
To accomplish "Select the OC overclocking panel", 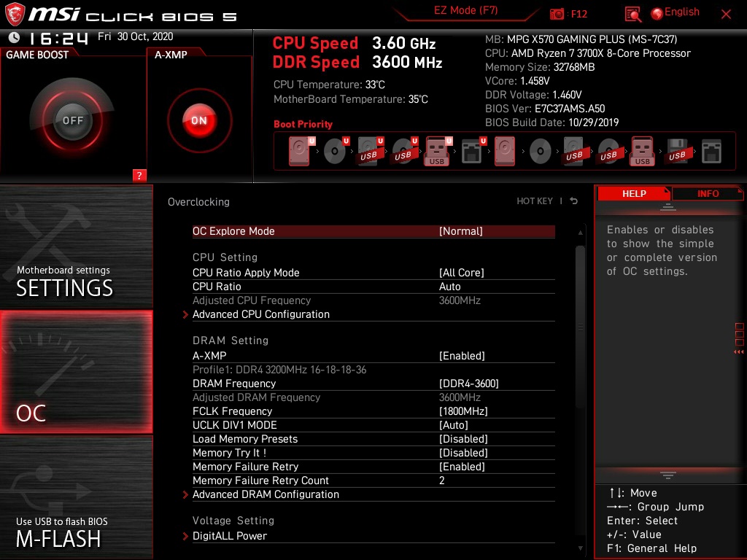I will 76,372.
